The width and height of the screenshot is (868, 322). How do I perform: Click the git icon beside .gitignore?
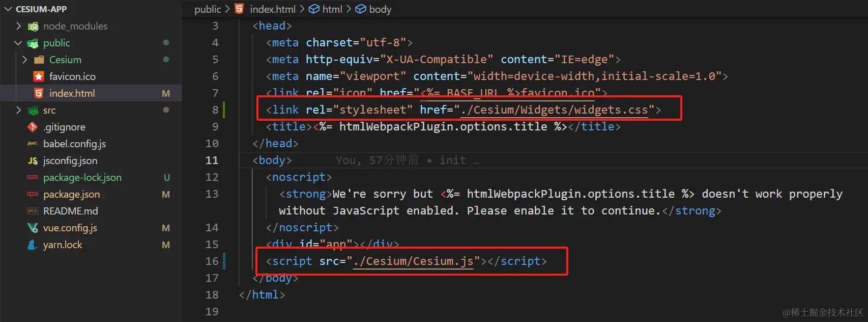[x=33, y=127]
